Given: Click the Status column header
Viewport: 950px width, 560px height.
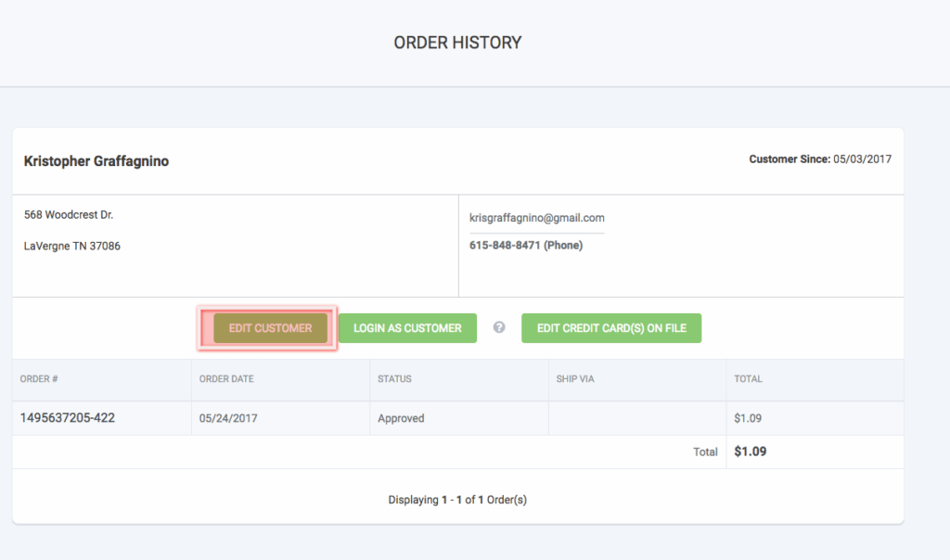Looking at the screenshot, I should [394, 379].
